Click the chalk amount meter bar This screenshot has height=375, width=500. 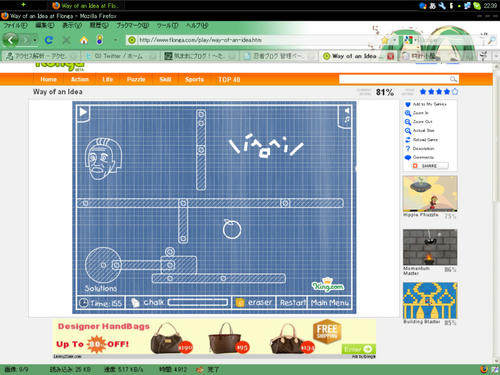[x=198, y=302]
